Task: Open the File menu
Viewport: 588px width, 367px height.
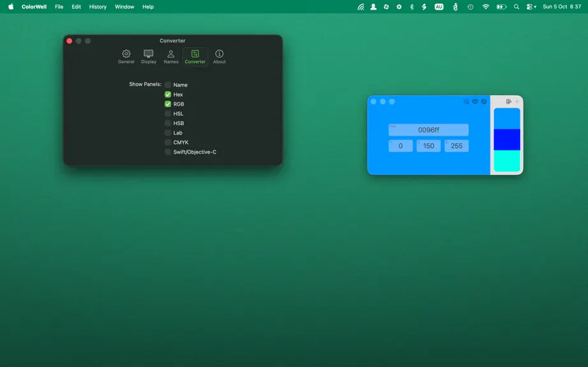Action: [x=59, y=7]
